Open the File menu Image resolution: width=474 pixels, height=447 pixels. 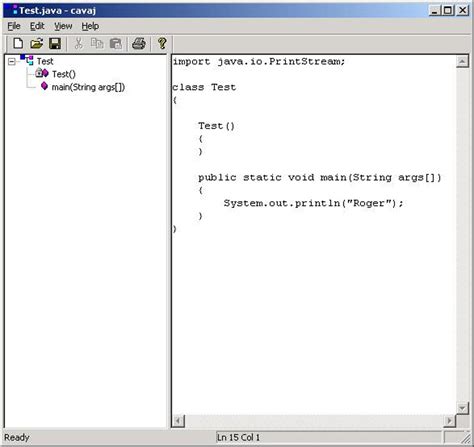(14, 26)
